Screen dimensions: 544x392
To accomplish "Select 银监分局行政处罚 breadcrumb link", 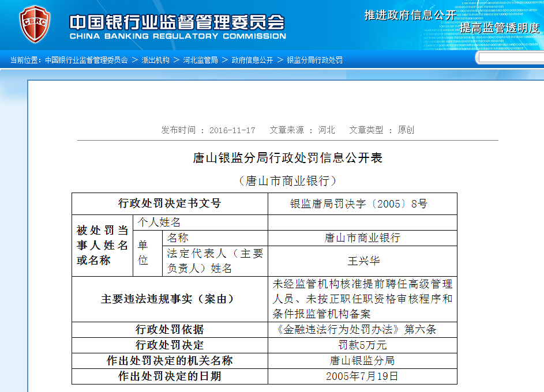I will 314,61.
